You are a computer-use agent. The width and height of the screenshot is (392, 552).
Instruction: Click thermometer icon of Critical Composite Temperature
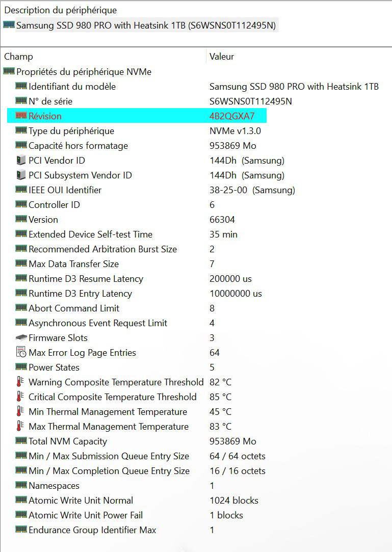pos(20,397)
